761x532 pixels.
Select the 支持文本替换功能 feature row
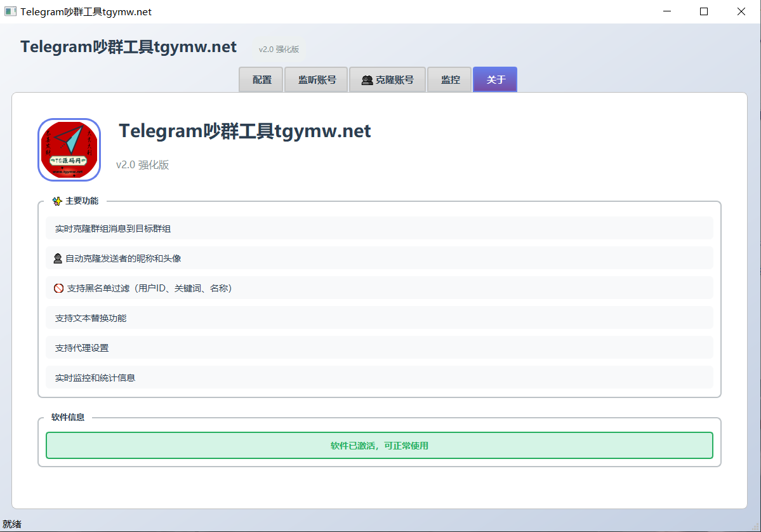coord(379,318)
